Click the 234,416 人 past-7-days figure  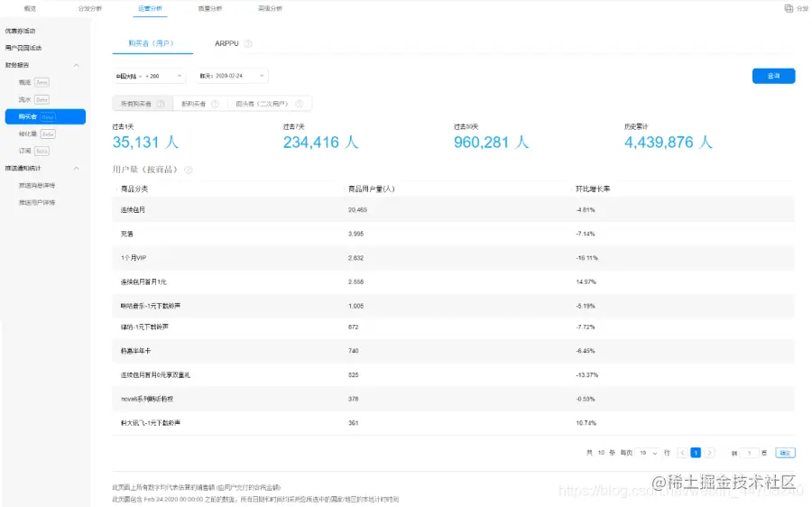(320, 143)
